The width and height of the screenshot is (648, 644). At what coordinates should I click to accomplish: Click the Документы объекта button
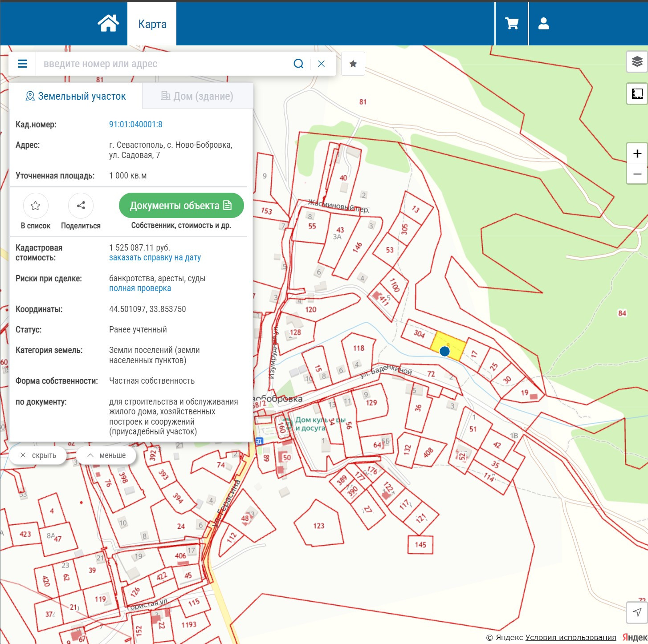pos(181,206)
